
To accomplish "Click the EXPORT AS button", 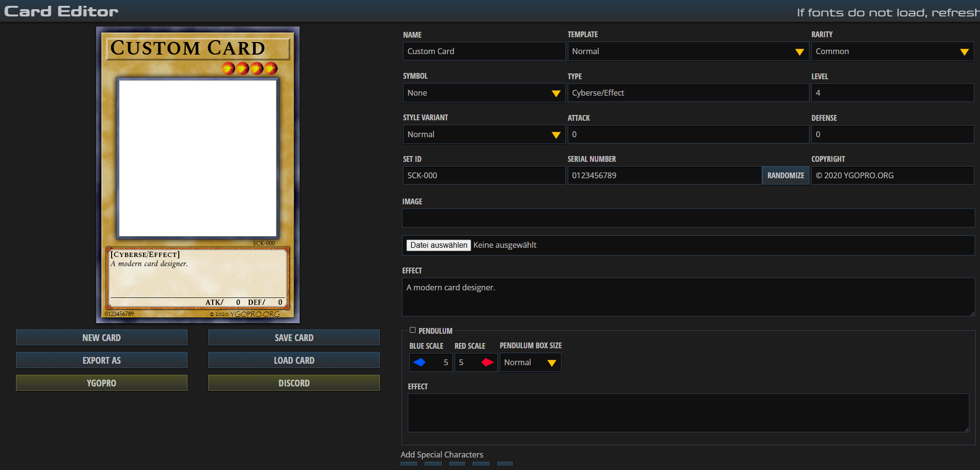I will (101, 360).
